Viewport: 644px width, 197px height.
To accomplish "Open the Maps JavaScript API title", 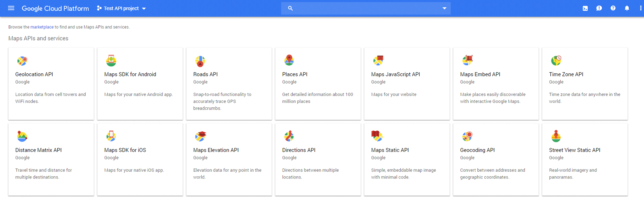I will (x=395, y=74).
